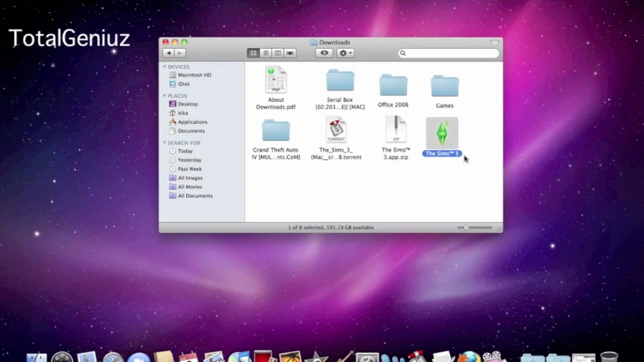Viewport: 644px width, 362px height.
Task: Open Dashboard from the Dock
Action: click(x=62, y=357)
